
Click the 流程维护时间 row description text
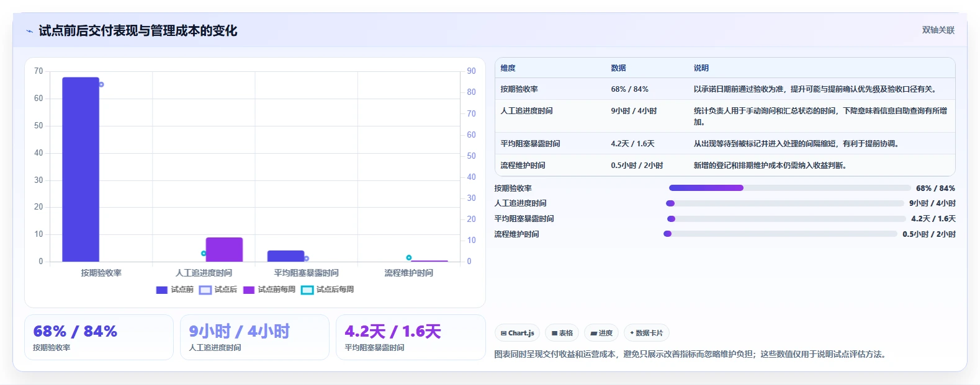click(x=770, y=166)
